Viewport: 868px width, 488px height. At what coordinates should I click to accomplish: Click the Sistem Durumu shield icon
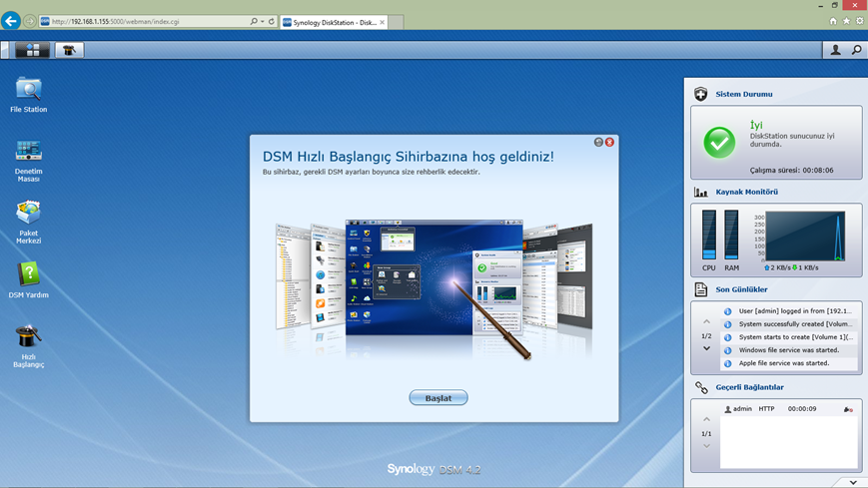(x=701, y=94)
